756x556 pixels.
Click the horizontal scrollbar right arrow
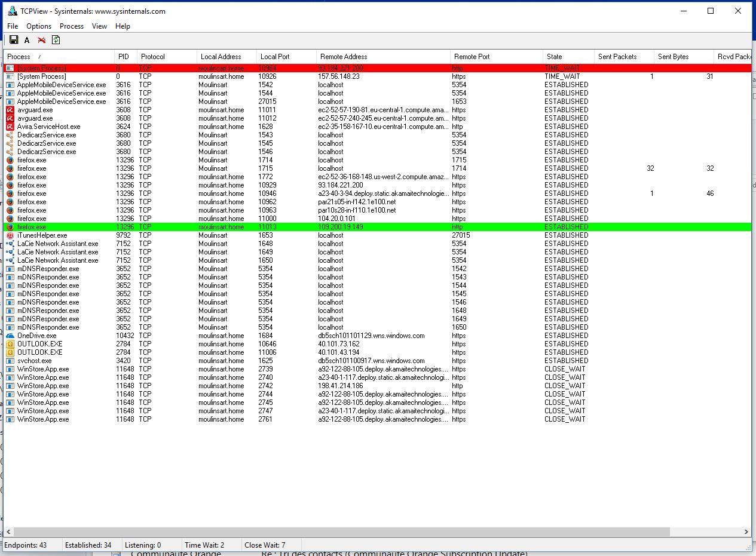coord(746,532)
